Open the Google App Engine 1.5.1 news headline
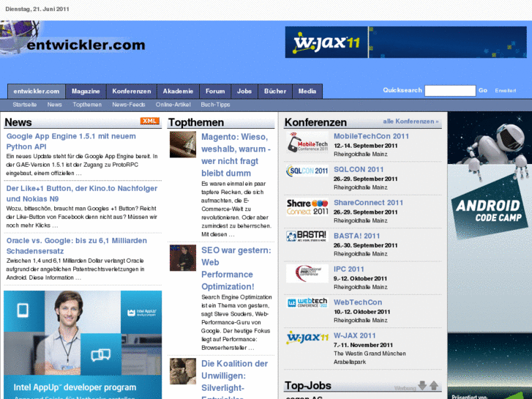This screenshot has height=399, width=532. click(71, 141)
